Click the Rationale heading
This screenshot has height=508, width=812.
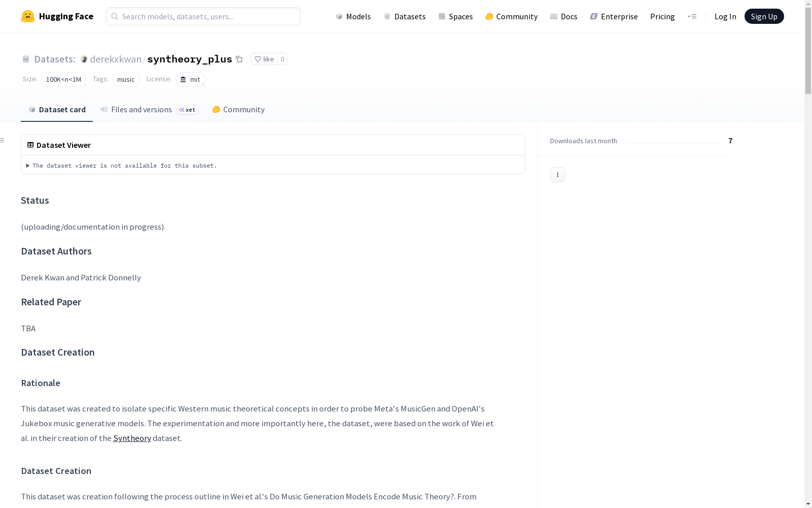[41, 383]
